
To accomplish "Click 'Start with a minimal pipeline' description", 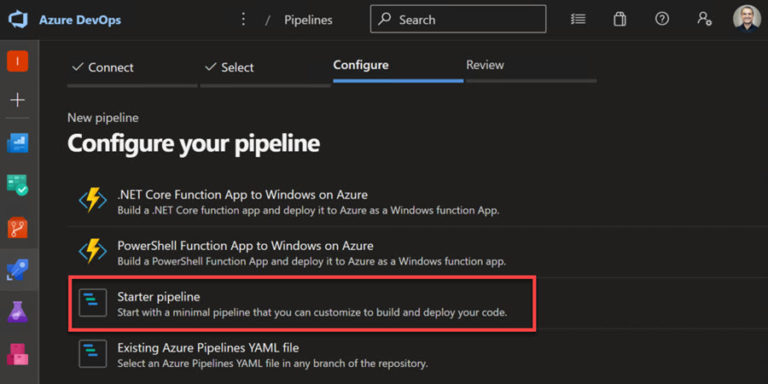I will pyautogui.click(x=312, y=312).
